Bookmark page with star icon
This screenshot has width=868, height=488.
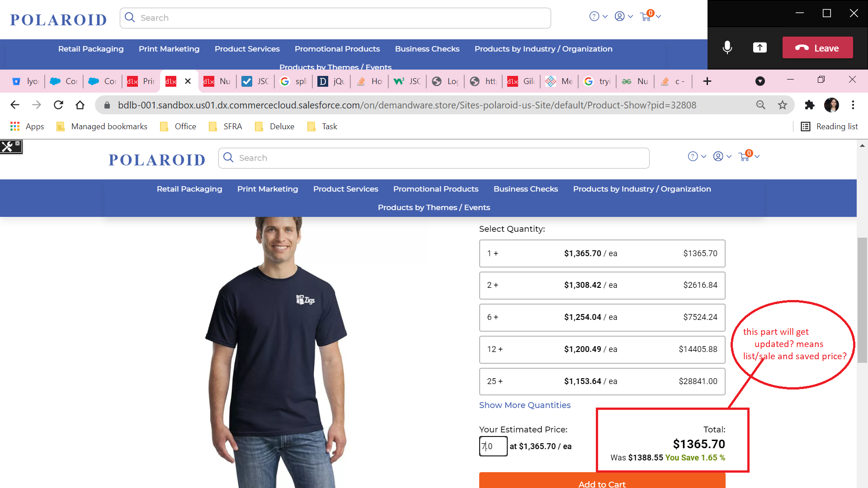783,105
